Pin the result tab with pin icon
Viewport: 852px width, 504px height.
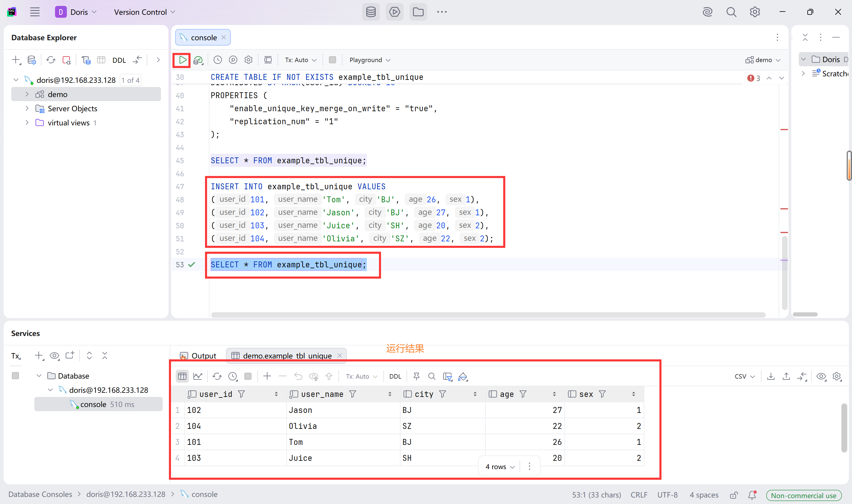click(416, 376)
